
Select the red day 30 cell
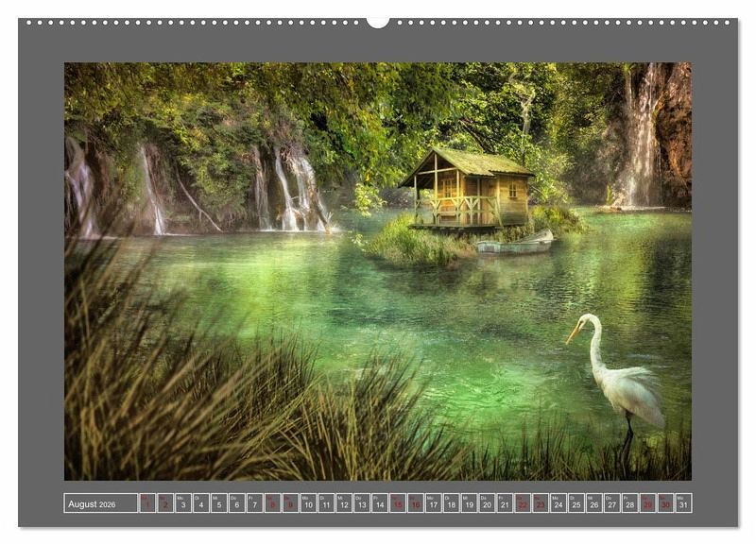point(665,502)
